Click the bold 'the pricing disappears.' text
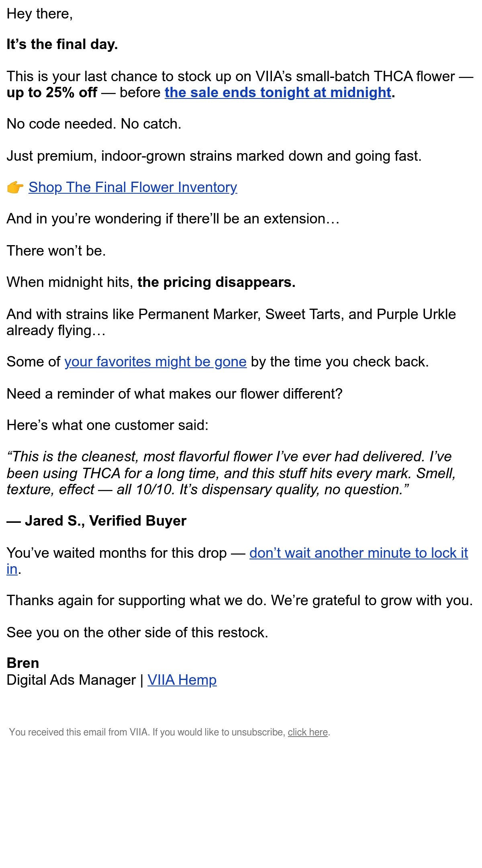Screen dimensions: 482x868 pos(216,282)
